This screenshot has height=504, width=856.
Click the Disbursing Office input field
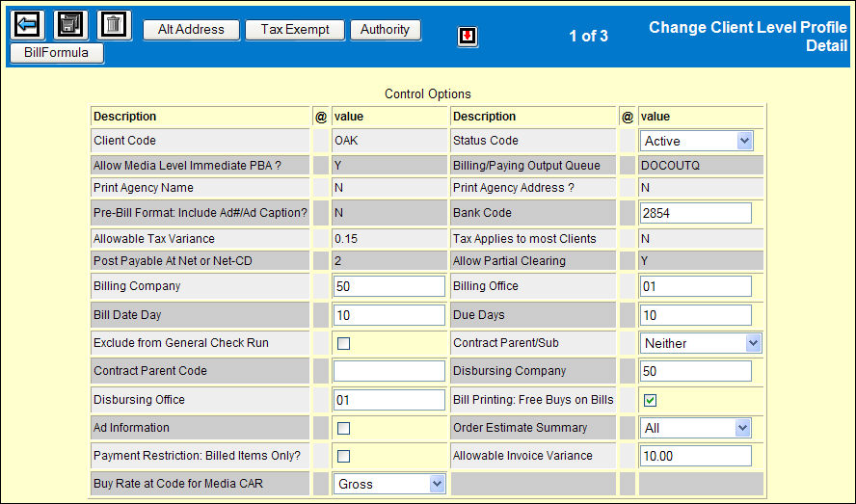[389, 400]
